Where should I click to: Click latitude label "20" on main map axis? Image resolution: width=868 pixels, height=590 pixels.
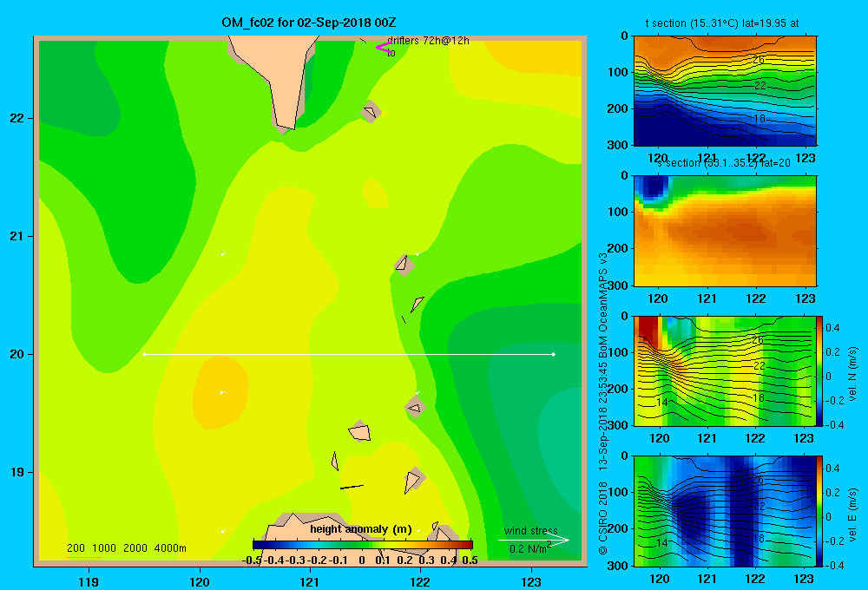click(17, 354)
